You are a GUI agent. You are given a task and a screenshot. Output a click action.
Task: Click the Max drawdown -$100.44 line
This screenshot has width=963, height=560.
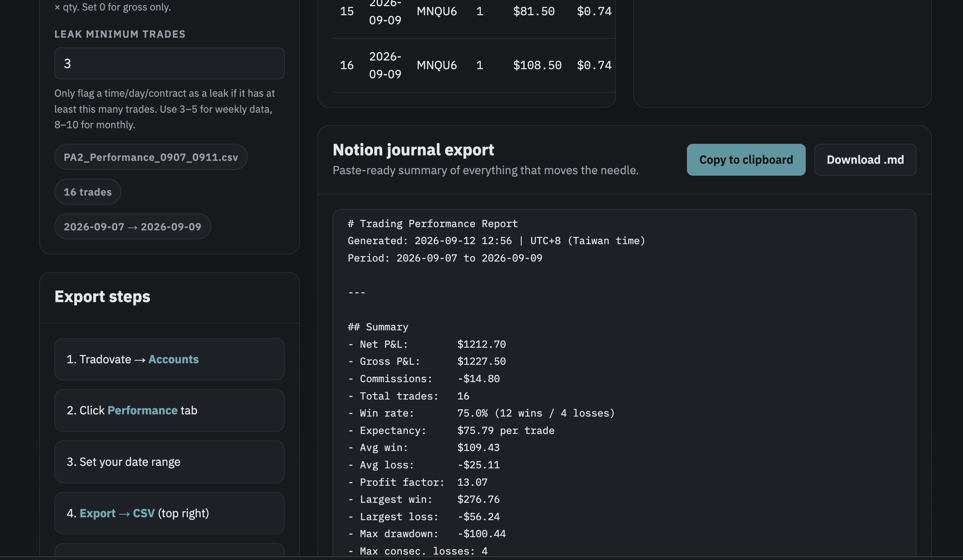click(x=426, y=534)
